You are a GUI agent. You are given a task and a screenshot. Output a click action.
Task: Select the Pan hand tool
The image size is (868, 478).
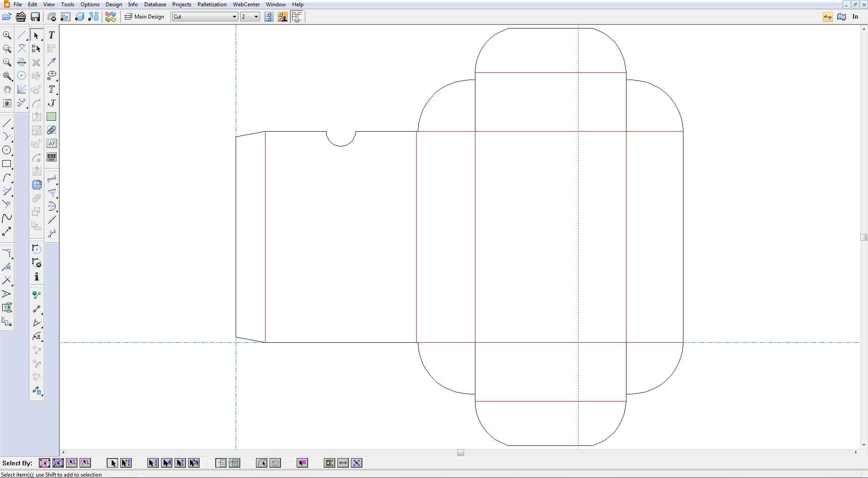(x=7, y=90)
